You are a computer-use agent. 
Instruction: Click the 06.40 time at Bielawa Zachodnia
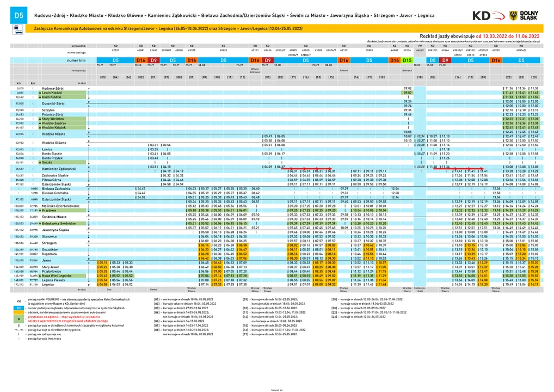(x=255, y=189)
